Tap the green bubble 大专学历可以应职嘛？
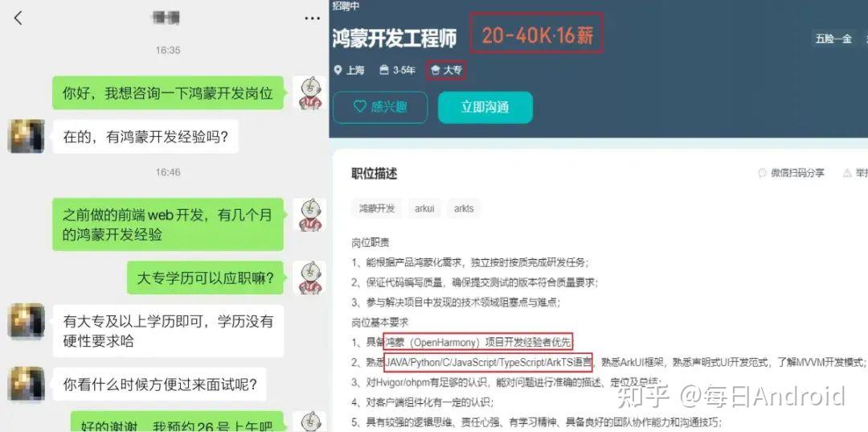Image resolution: width=868 pixels, height=432 pixels. 206,278
